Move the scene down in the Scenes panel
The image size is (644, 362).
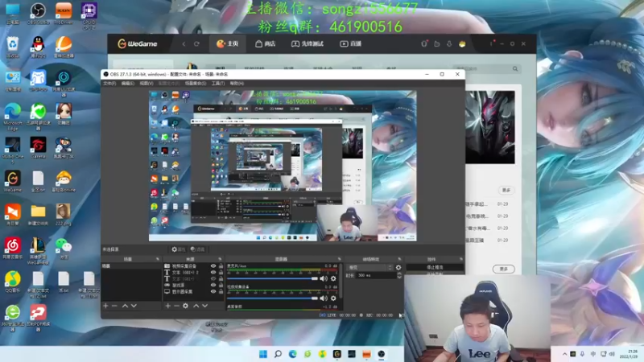tap(134, 306)
